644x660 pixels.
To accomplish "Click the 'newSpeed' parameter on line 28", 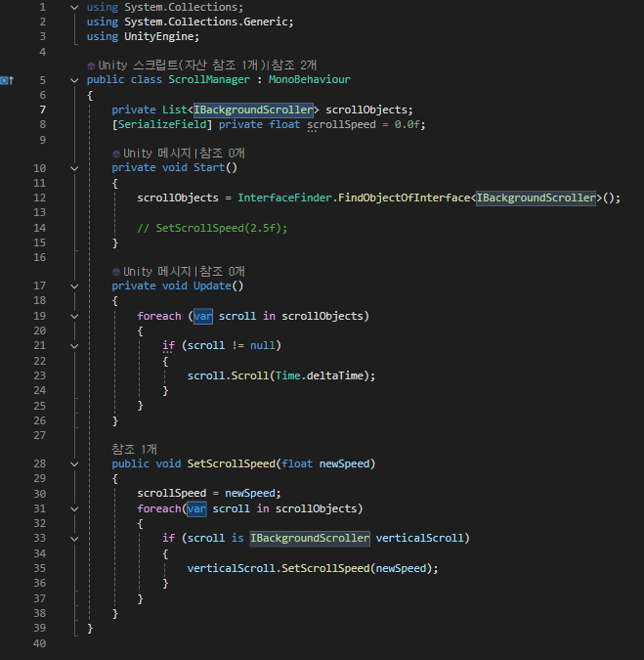I will [x=345, y=463].
